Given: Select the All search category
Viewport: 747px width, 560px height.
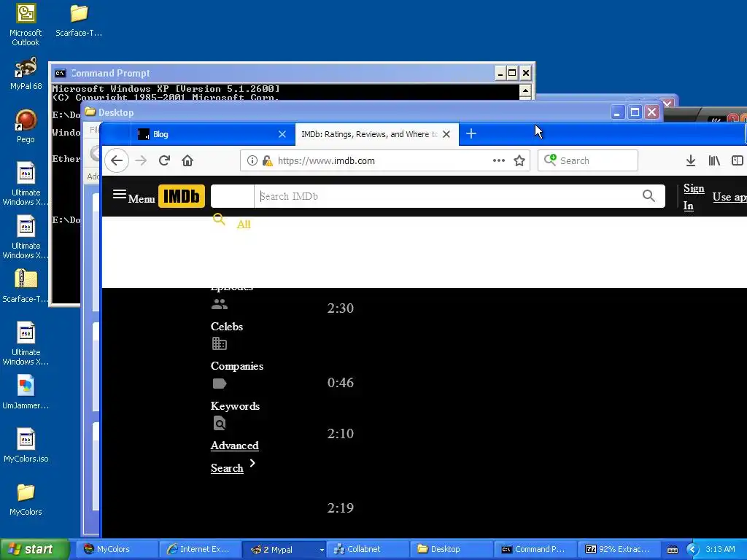Looking at the screenshot, I should [244, 225].
